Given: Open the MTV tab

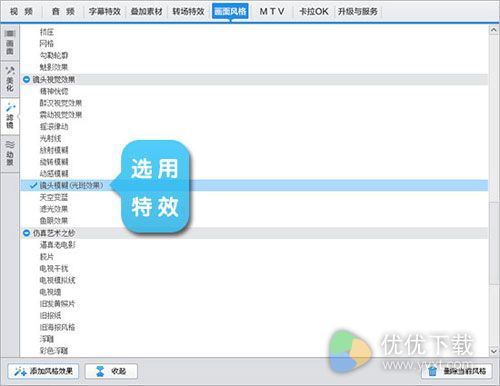Looking at the screenshot, I should point(272,11).
